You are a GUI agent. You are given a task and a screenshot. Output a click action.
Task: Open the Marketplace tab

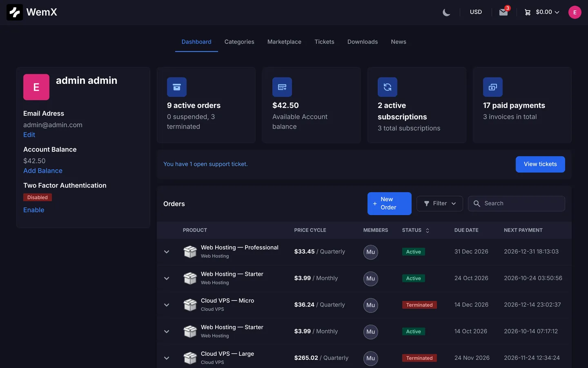click(284, 42)
